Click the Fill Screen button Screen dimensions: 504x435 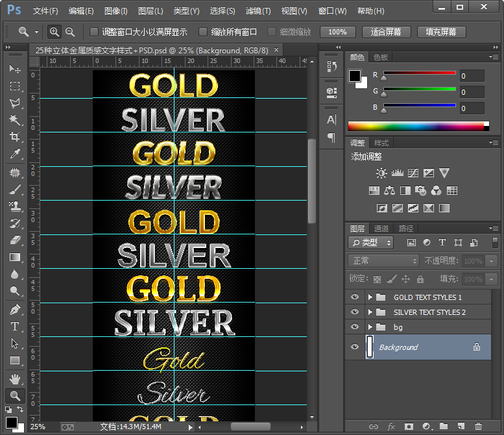click(x=441, y=32)
